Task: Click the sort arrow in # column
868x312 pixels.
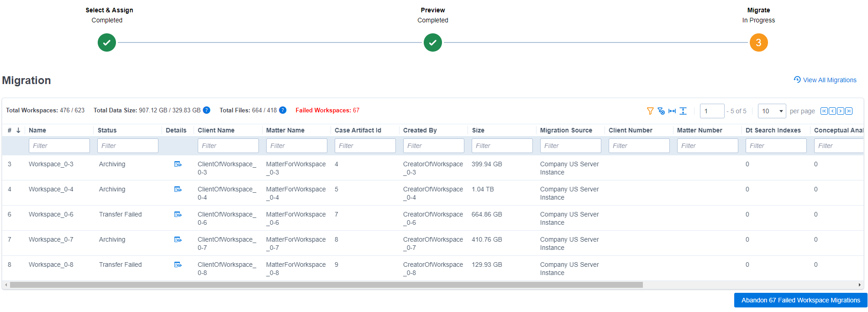Action: point(18,130)
